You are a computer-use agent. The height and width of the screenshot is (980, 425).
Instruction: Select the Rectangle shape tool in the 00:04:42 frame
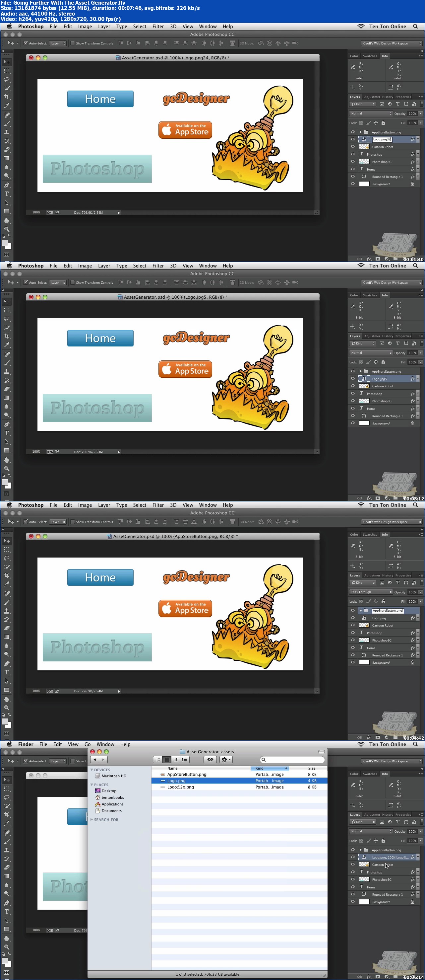tap(6, 690)
